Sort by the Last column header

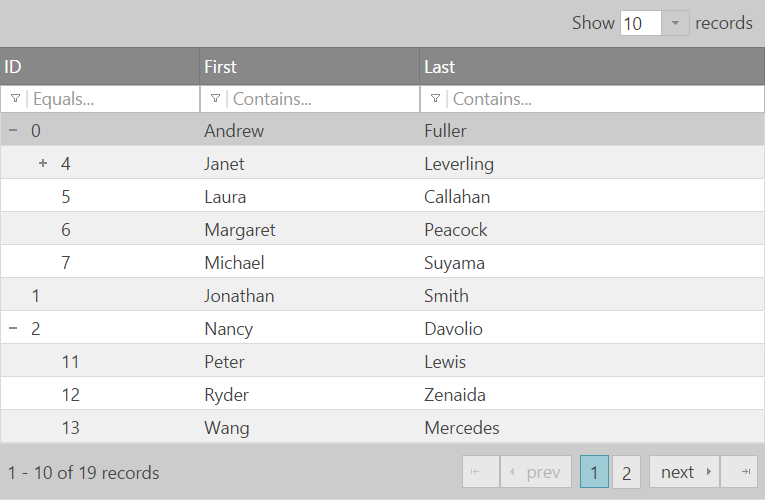click(590, 67)
